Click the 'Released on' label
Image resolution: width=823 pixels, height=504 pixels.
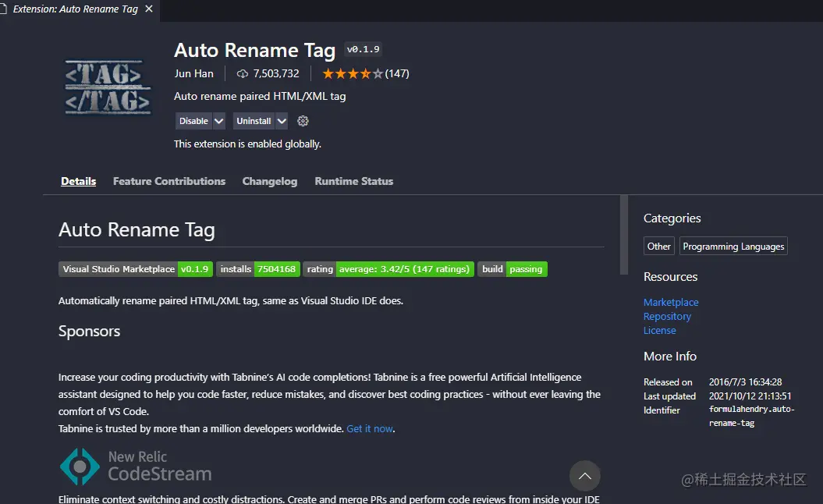[668, 382]
